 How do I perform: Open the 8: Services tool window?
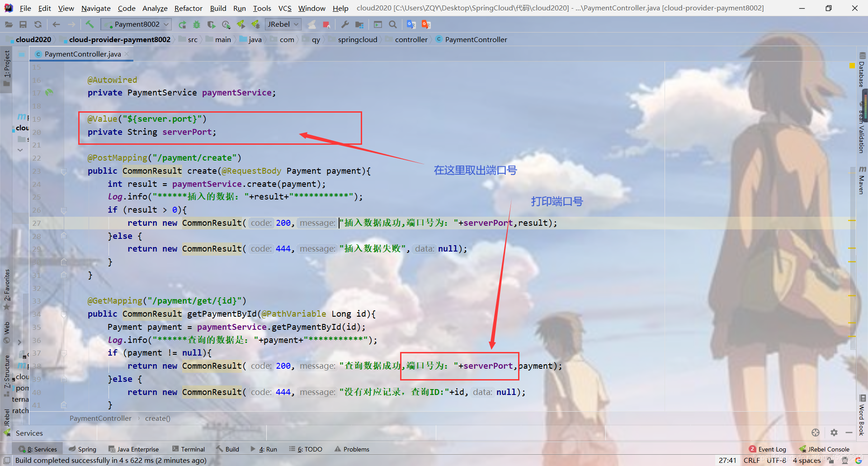tap(38, 449)
